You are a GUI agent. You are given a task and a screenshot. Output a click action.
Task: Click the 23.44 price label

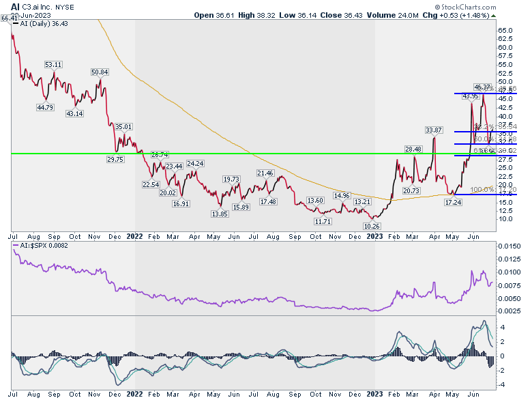click(x=174, y=167)
